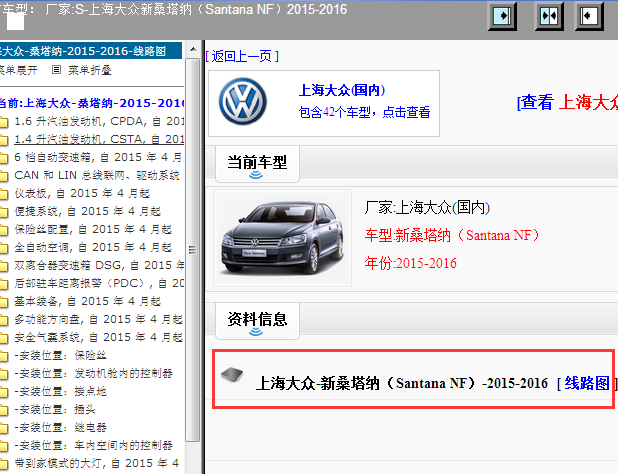Open folder icon for 安全气囊系统
Image resolution: width=618 pixels, height=474 pixels.
coord(3,338)
